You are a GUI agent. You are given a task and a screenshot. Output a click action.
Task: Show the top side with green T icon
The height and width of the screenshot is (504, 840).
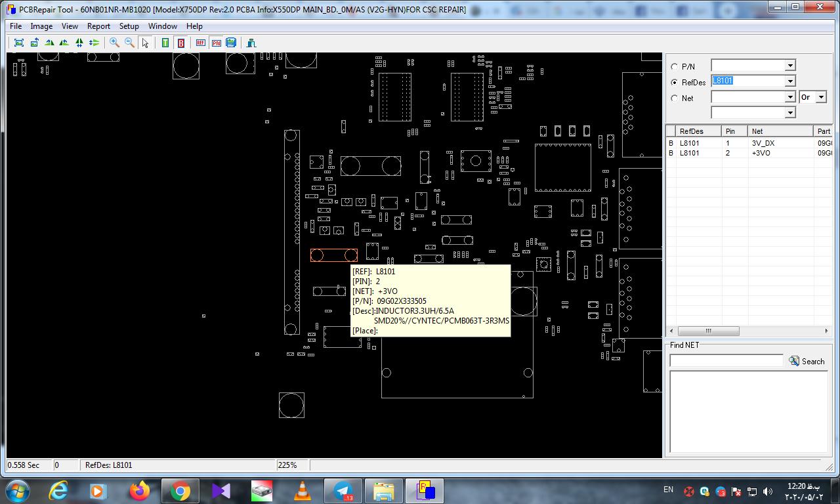click(165, 43)
